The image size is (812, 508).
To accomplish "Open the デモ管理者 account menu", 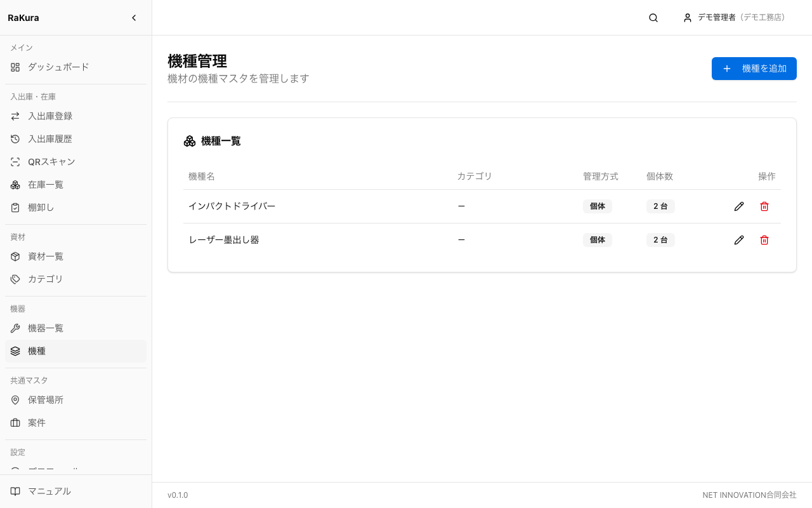I will 735,18.
